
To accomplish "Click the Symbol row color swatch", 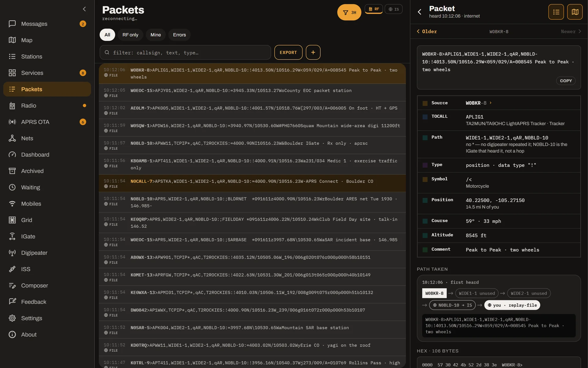I will (425, 179).
